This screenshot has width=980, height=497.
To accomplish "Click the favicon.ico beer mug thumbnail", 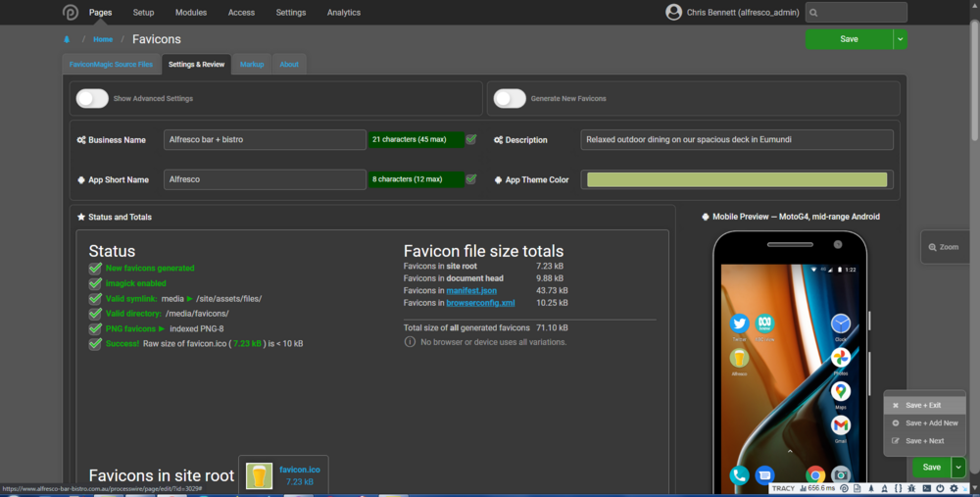I will click(260, 475).
